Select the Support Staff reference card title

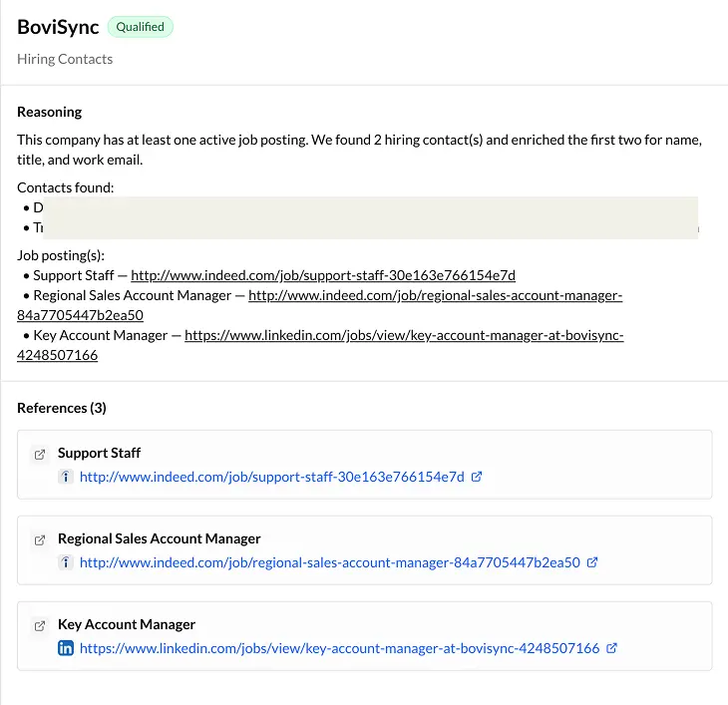(99, 453)
